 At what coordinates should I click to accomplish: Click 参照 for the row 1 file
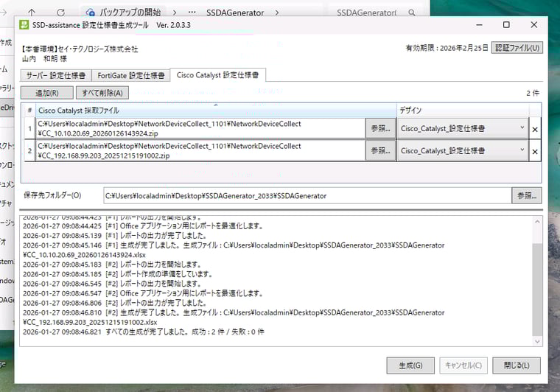(380, 128)
